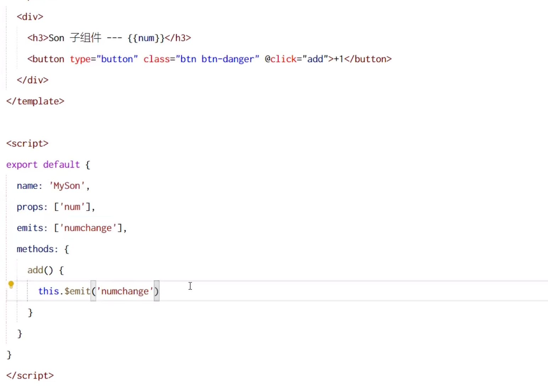This screenshot has width=548, height=392.
Task: Click the 'this' keyword
Action: click(49, 291)
